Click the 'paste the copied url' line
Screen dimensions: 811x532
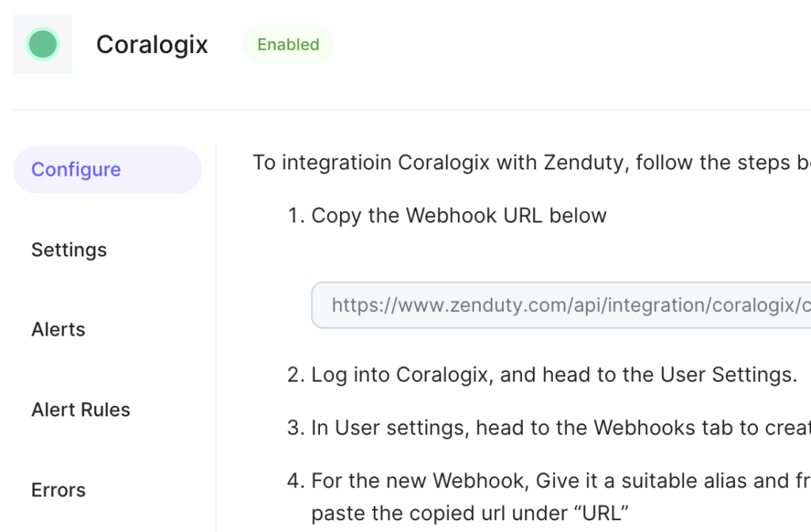point(470,513)
